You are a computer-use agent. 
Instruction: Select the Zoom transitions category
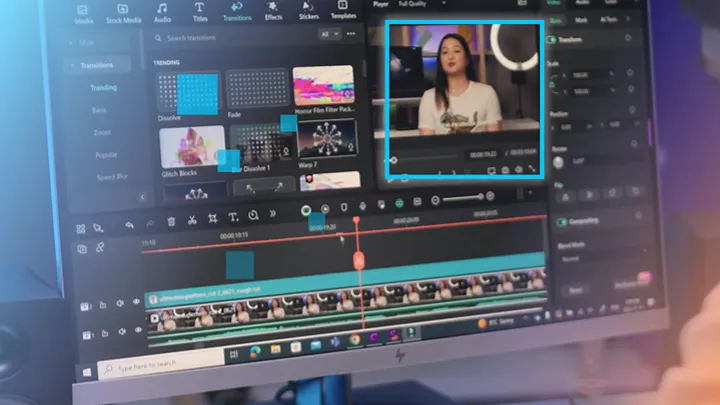point(102,132)
